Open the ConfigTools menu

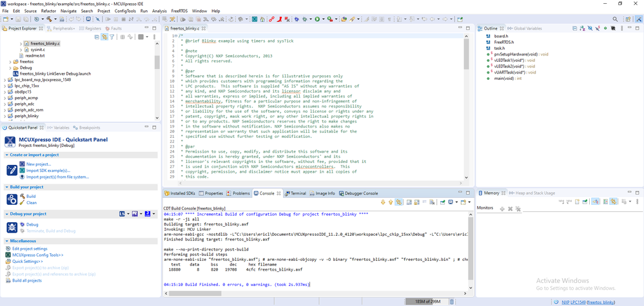pyautogui.click(x=125, y=11)
